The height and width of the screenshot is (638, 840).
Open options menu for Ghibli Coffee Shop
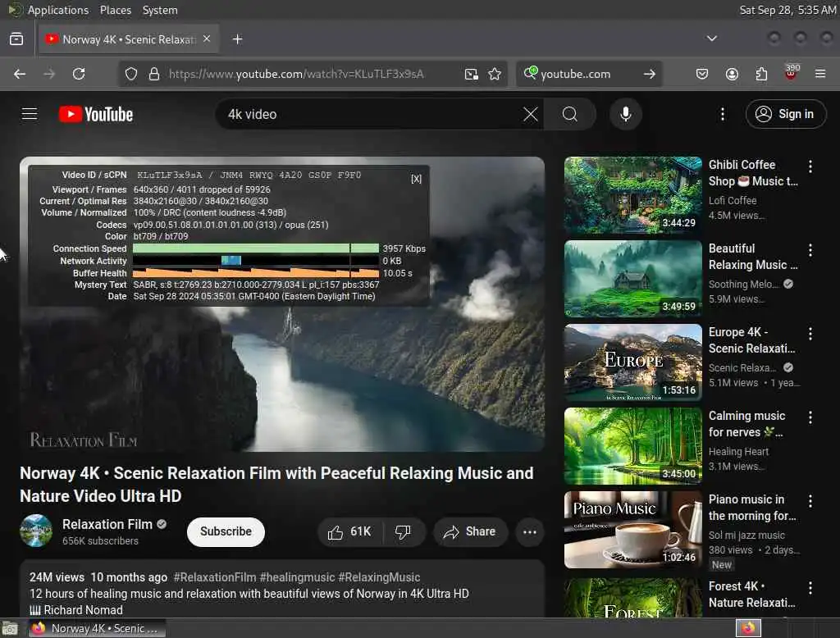[x=810, y=166]
